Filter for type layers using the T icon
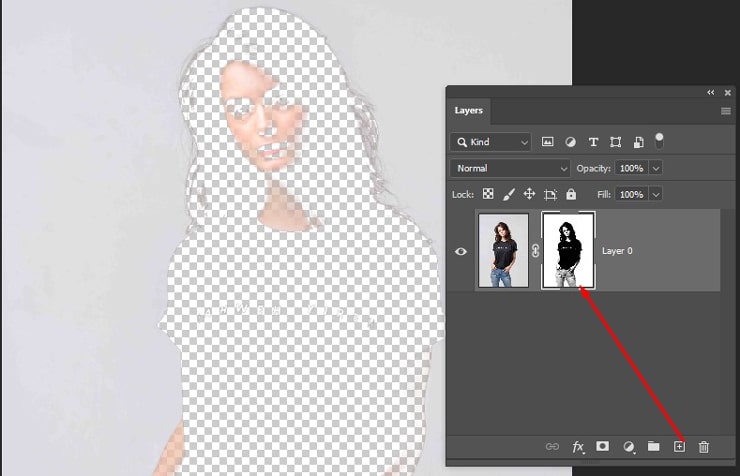The image size is (740, 476). coord(593,142)
